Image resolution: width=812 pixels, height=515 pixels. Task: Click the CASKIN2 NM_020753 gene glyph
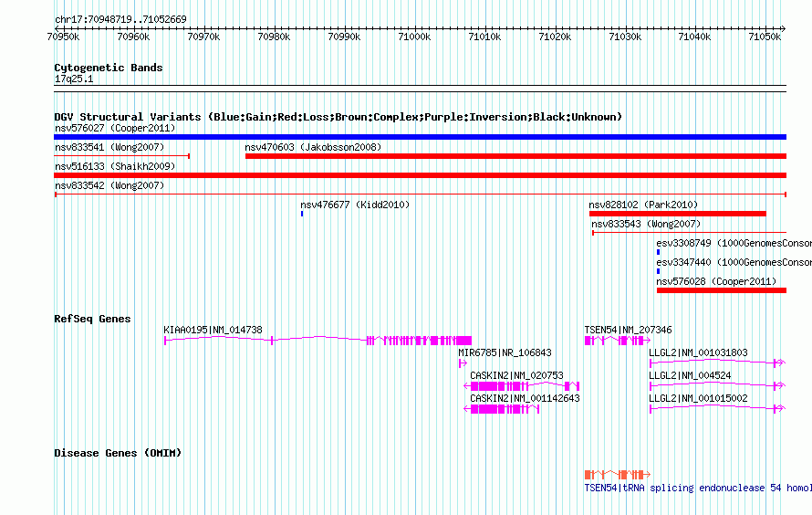click(522, 386)
